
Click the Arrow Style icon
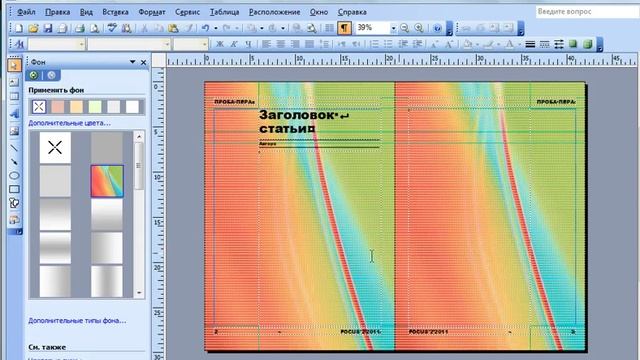coord(559,44)
